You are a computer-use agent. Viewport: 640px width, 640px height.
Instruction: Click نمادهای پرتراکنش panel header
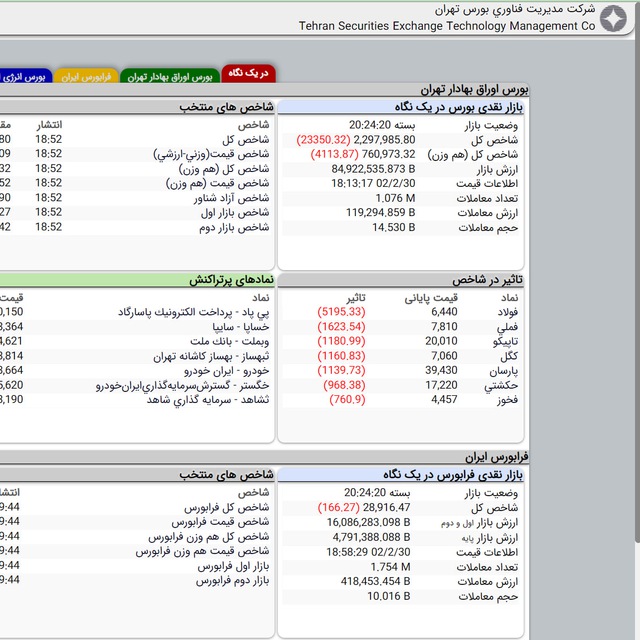point(137,280)
